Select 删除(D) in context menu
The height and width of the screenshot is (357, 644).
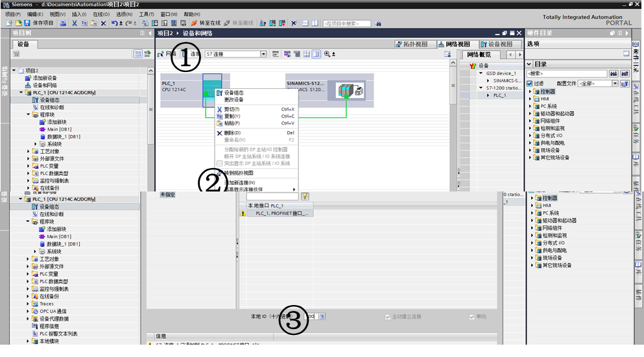point(232,133)
